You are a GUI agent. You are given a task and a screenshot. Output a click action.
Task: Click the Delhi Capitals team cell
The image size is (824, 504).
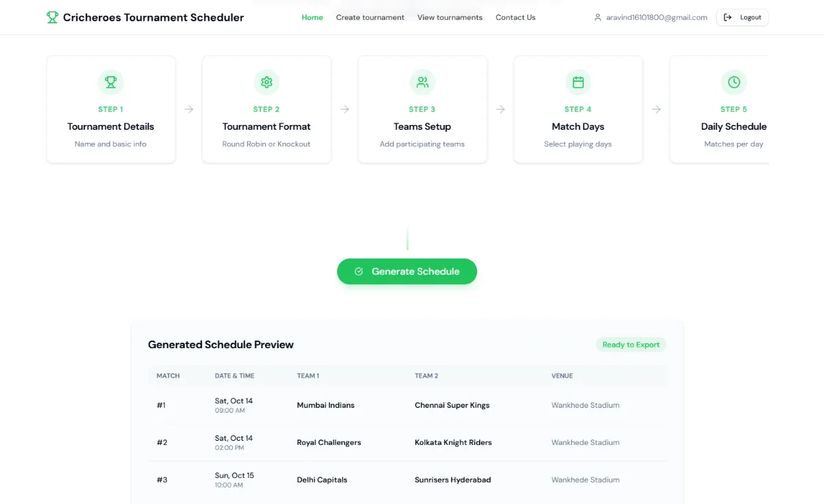click(x=322, y=479)
